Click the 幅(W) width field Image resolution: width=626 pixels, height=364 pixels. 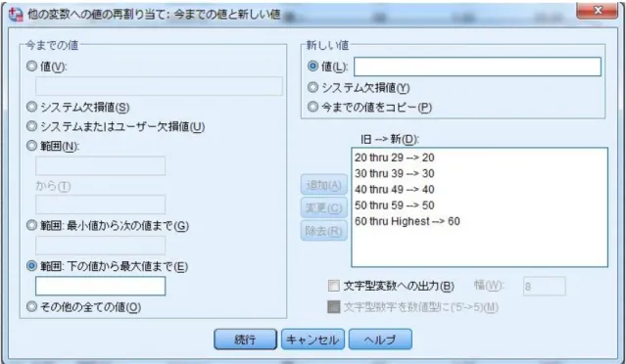click(544, 287)
